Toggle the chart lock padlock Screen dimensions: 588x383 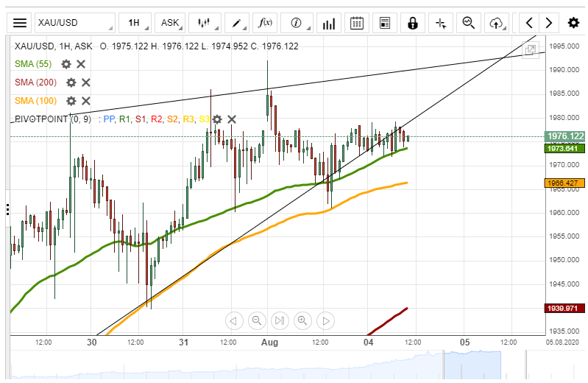coord(413,23)
